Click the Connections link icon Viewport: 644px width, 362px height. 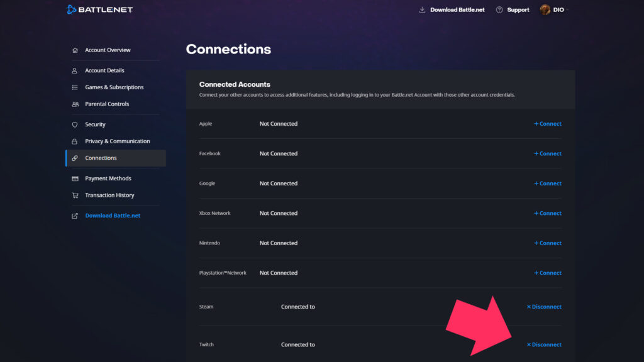pos(75,158)
